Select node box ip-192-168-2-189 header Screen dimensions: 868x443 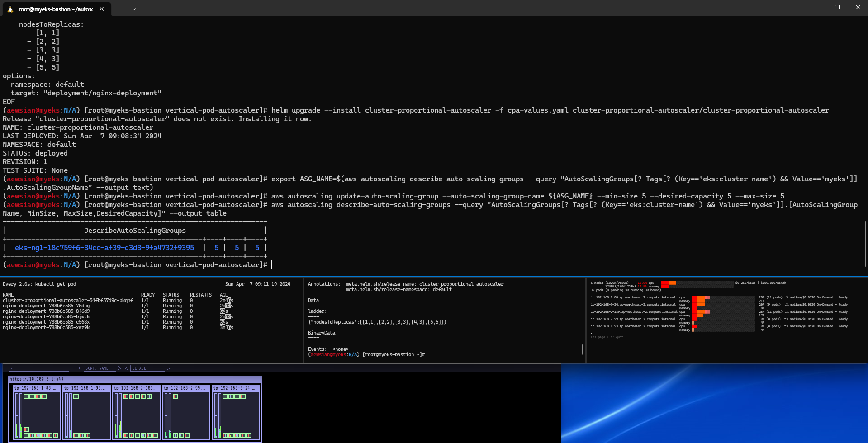[135, 388]
